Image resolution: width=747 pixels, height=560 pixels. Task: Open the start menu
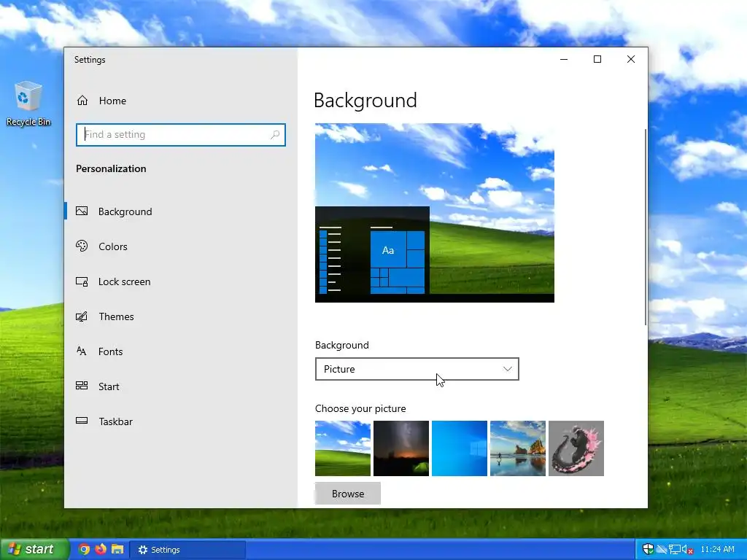[34, 549]
